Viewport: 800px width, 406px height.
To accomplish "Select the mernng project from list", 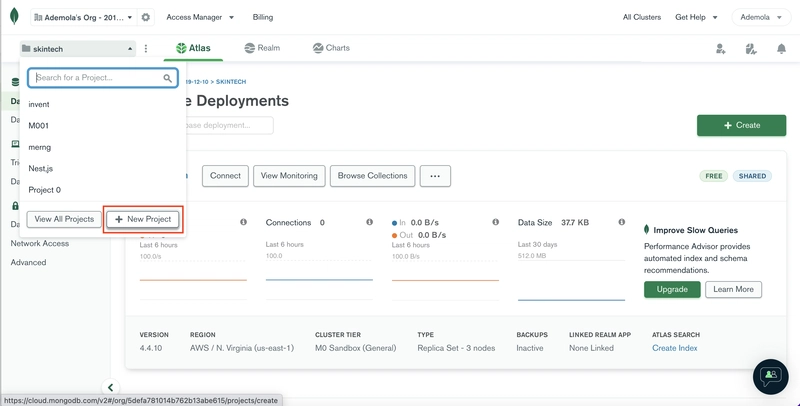I will point(40,147).
